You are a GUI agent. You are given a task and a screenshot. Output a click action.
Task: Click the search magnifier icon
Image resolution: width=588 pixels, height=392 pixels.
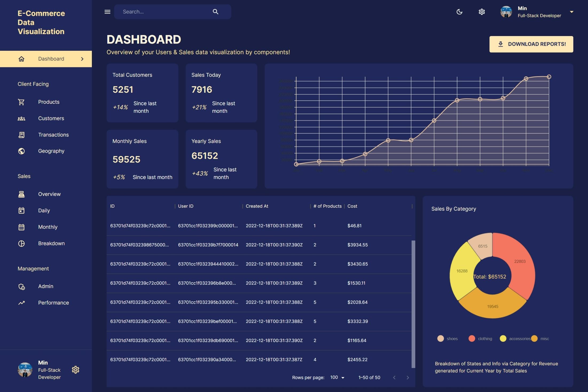[215, 12]
